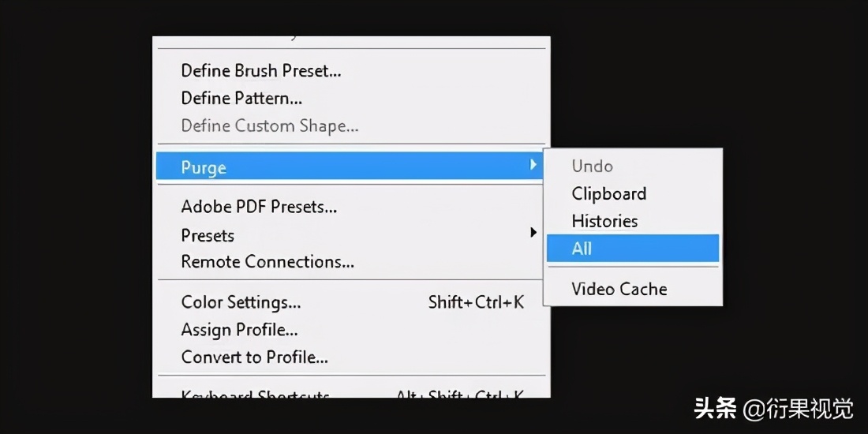This screenshot has width=868, height=434.
Task: Open the Purge submenu entry
Action: 204,167
